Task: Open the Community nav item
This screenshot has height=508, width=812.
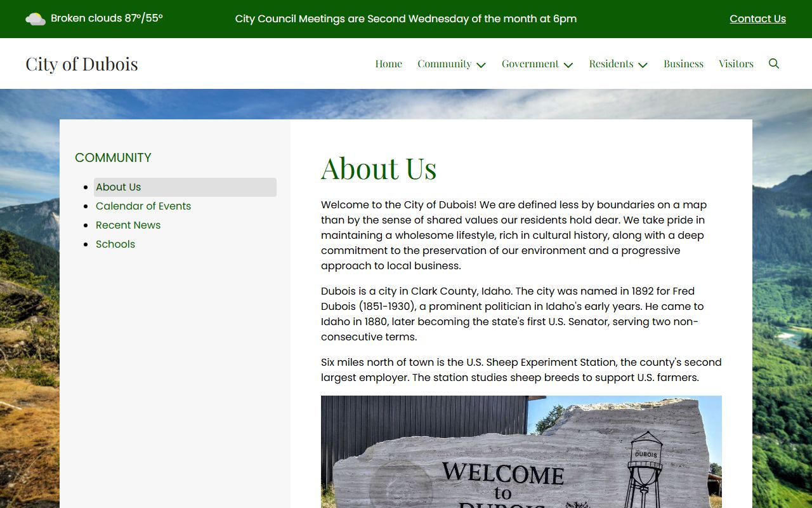Action: click(x=444, y=63)
